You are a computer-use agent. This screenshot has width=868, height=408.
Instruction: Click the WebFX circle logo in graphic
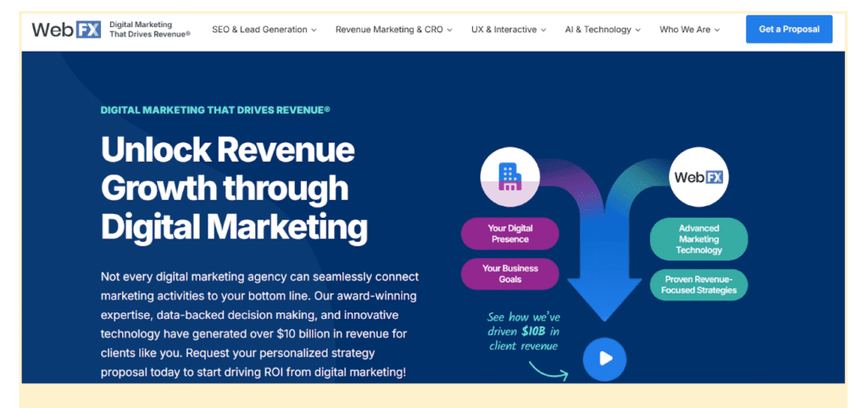698,177
